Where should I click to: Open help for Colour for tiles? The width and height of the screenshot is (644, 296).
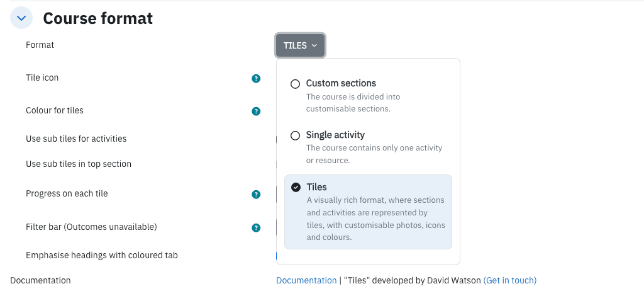click(x=256, y=111)
